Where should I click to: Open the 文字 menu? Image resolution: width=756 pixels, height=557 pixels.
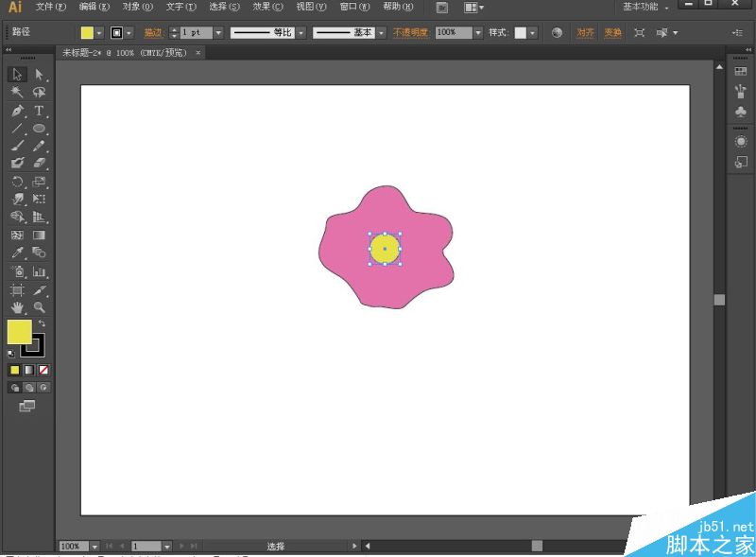tap(180, 7)
